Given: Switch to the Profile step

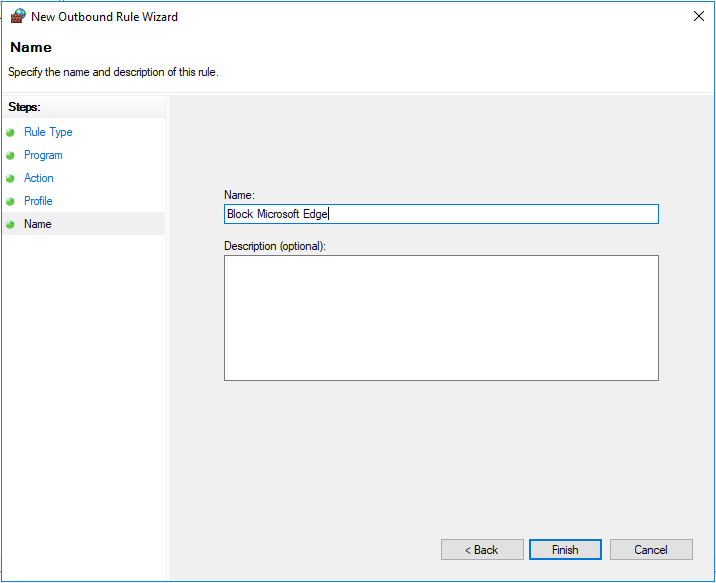Looking at the screenshot, I should (x=38, y=201).
